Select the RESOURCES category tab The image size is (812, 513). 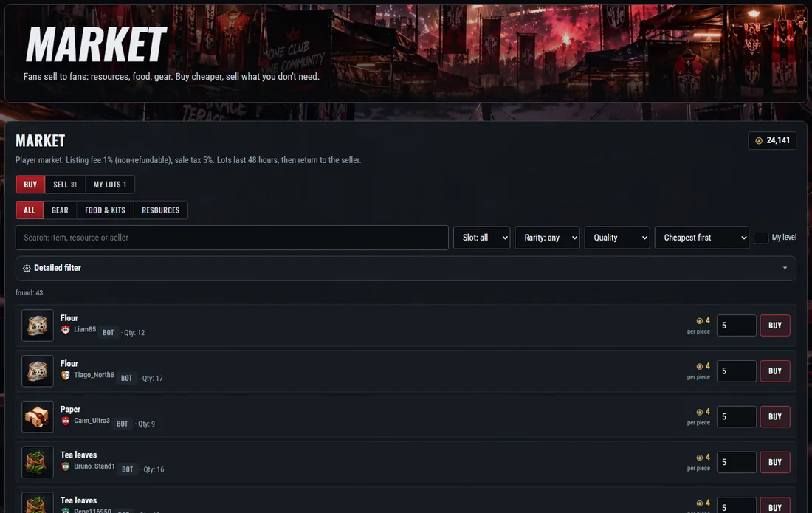click(160, 210)
